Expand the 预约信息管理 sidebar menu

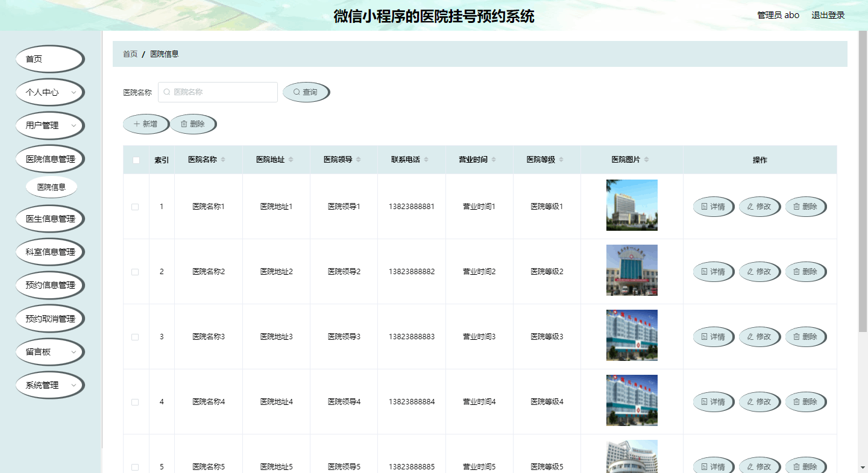pyautogui.click(x=49, y=285)
